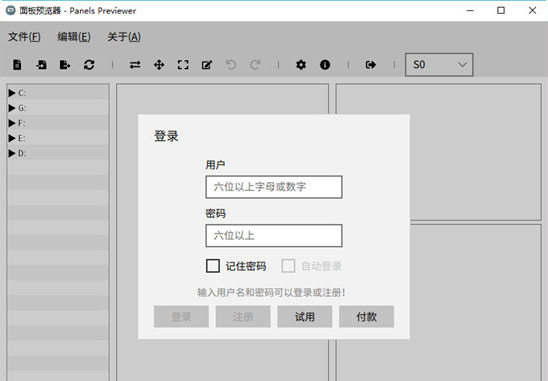Click the new file icon in toolbar

[x=17, y=65]
